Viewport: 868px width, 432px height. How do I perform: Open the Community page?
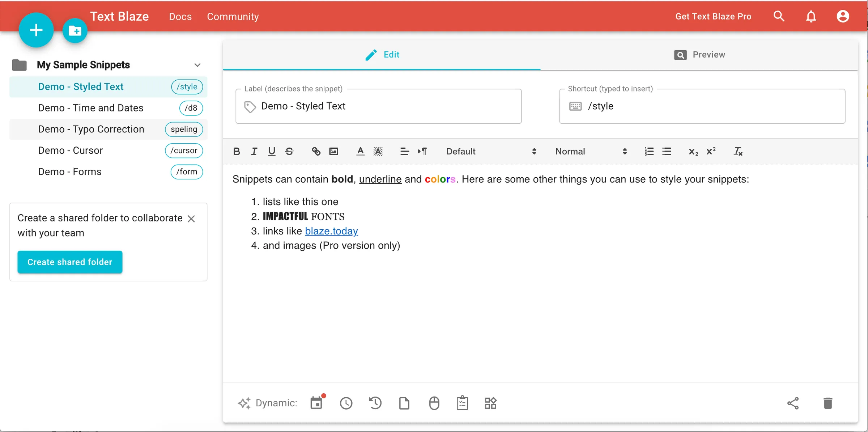(x=233, y=16)
